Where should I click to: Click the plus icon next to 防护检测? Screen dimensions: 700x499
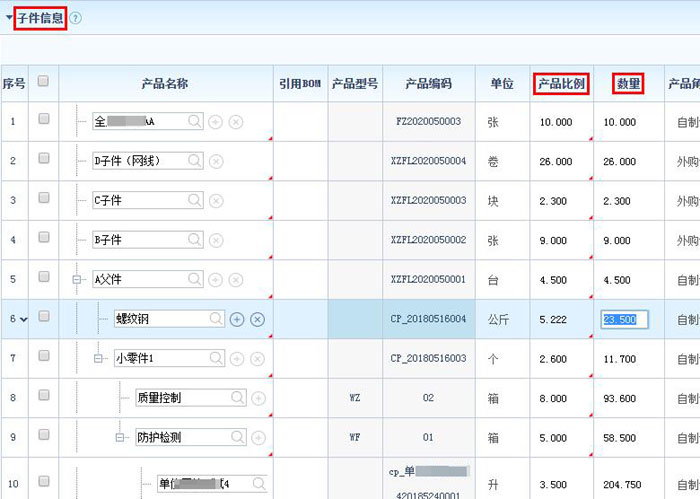pyautogui.click(x=258, y=438)
